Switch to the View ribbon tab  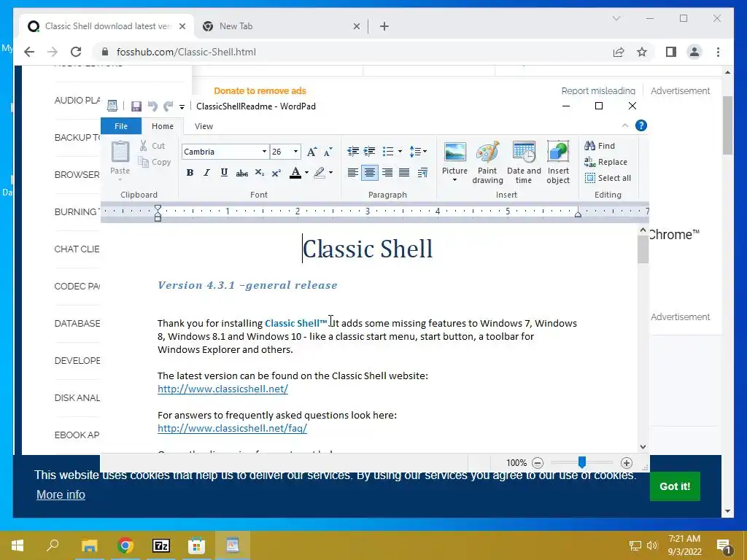click(204, 126)
